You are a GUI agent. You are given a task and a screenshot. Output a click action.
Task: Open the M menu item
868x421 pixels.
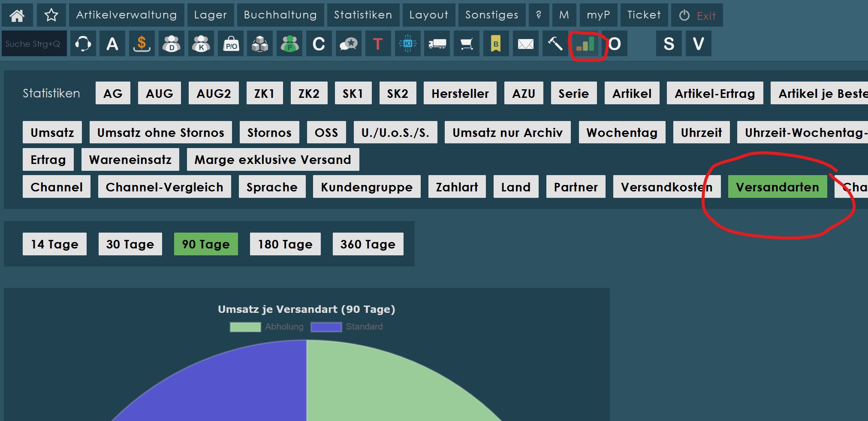564,15
